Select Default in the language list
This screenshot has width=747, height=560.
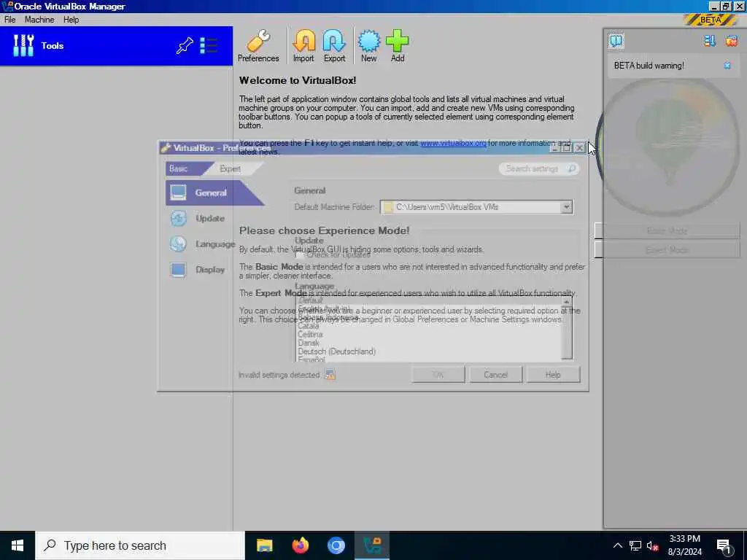[311, 300]
